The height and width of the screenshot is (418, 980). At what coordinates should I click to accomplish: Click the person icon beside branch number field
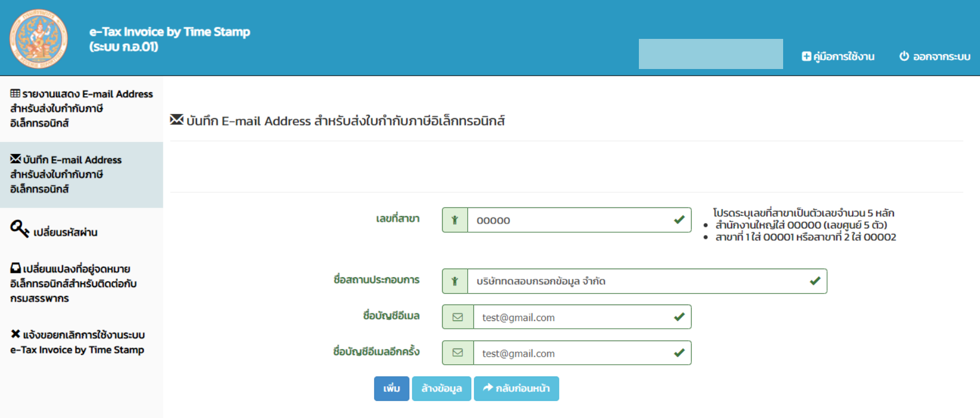coord(455,220)
